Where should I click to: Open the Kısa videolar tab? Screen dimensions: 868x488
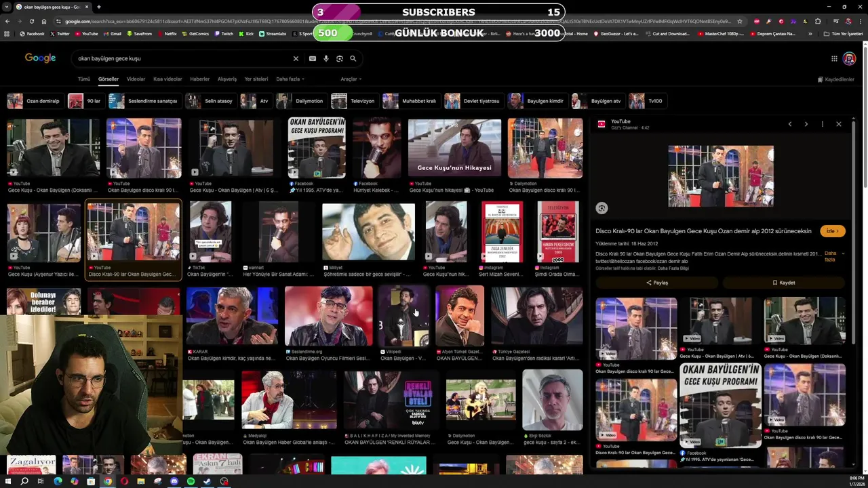coord(167,79)
